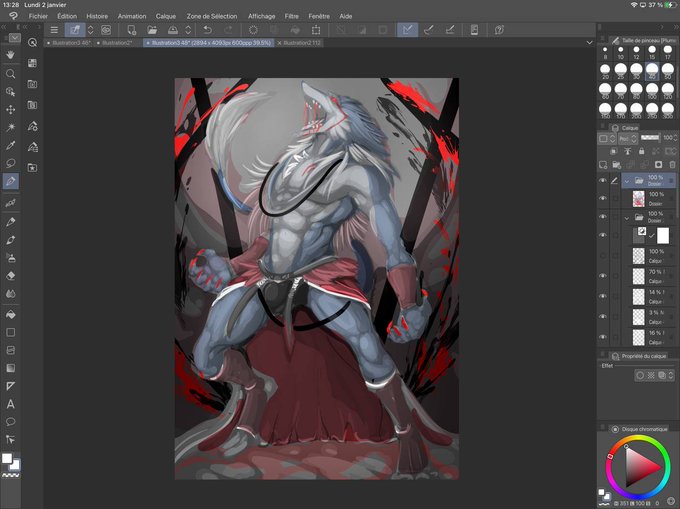Switch to the Illustration2* canvas tab
The height and width of the screenshot is (509, 680).
coord(116,43)
